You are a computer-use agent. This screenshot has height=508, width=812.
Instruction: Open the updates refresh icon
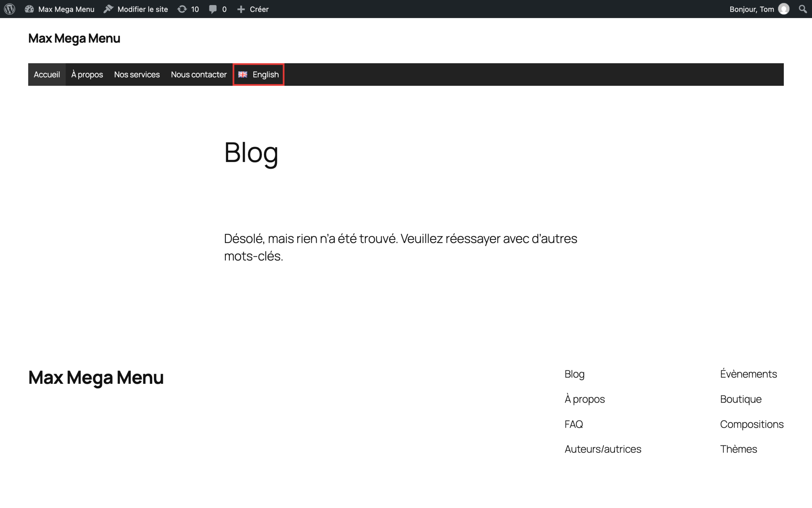tap(182, 9)
